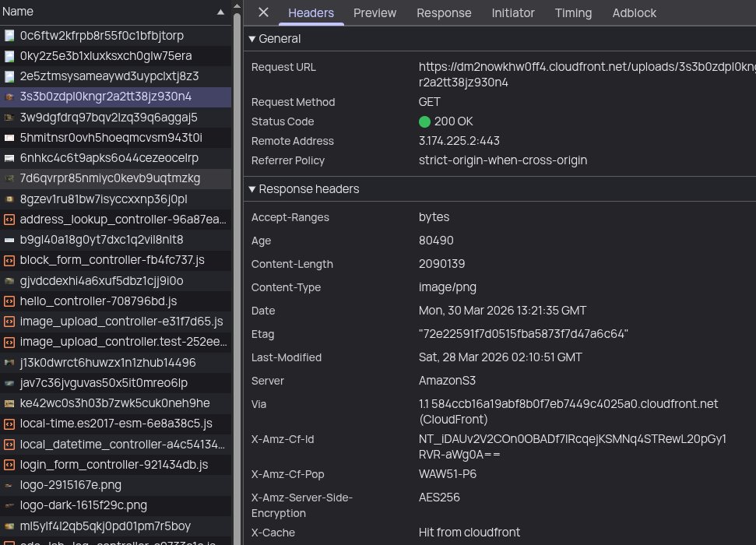Click image icon of 0c6ftw2kfrpb8r55f0c1bfbjtorp
Viewport: 756px width, 545px height.
point(9,36)
